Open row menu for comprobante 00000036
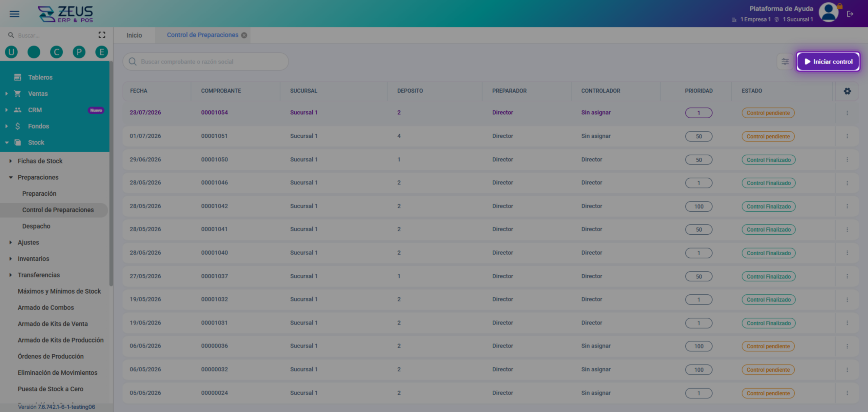 847,346
